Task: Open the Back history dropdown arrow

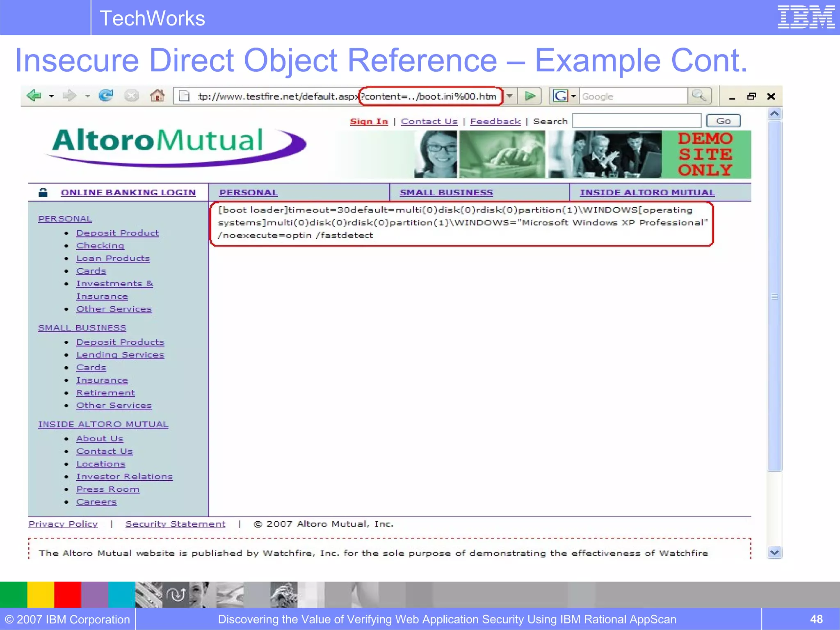Action: coord(52,96)
